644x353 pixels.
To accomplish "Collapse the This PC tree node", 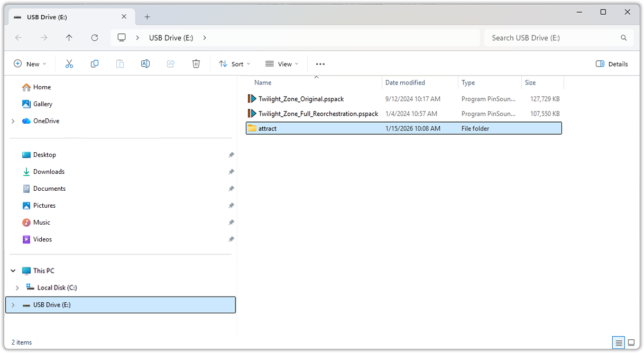I will [x=13, y=271].
